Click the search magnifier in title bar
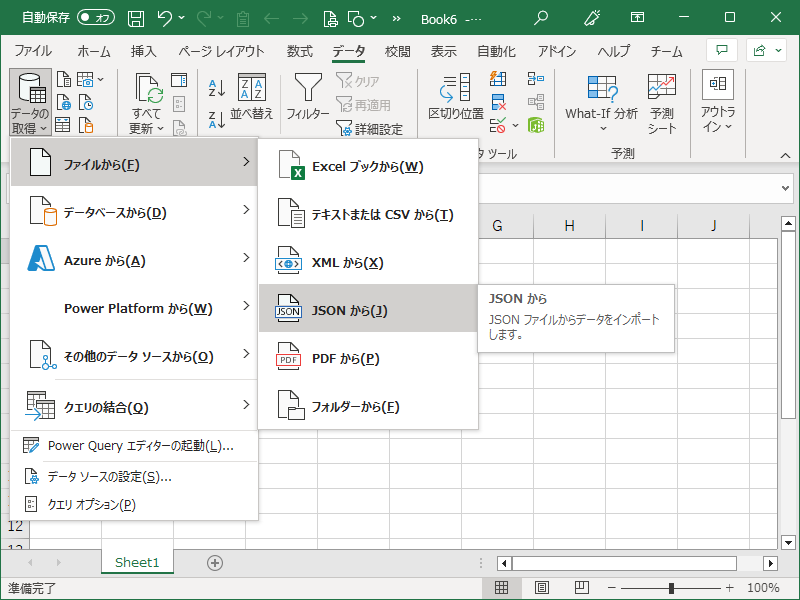Image resolution: width=800 pixels, height=600 pixels. 540,18
